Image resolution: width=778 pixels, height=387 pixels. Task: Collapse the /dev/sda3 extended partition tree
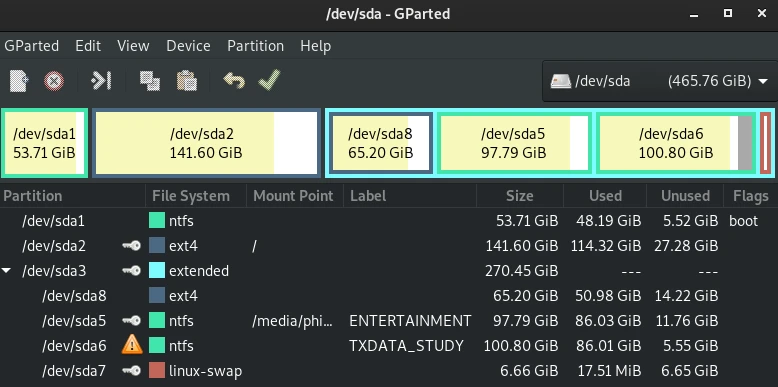pos(6,271)
